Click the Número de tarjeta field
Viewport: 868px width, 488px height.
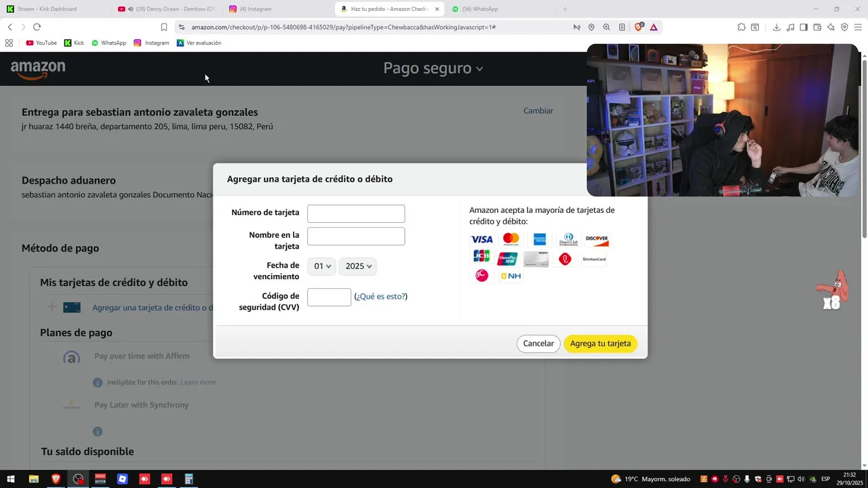(x=356, y=213)
